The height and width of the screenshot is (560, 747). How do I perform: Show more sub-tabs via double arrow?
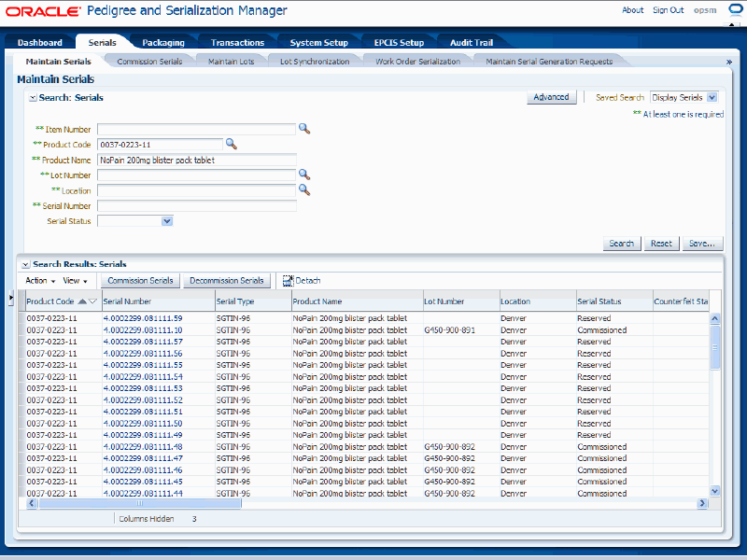[728, 62]
